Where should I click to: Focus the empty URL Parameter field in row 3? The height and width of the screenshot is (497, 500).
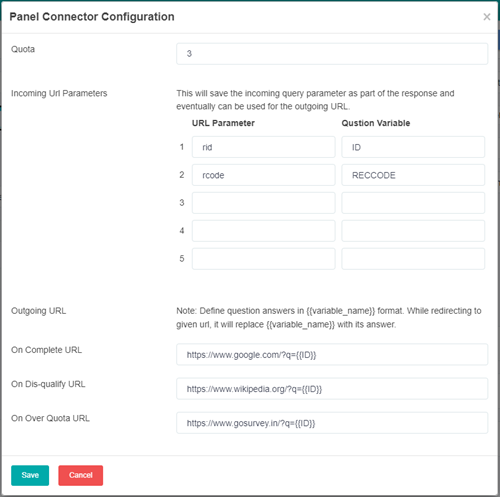coord(263,203)
